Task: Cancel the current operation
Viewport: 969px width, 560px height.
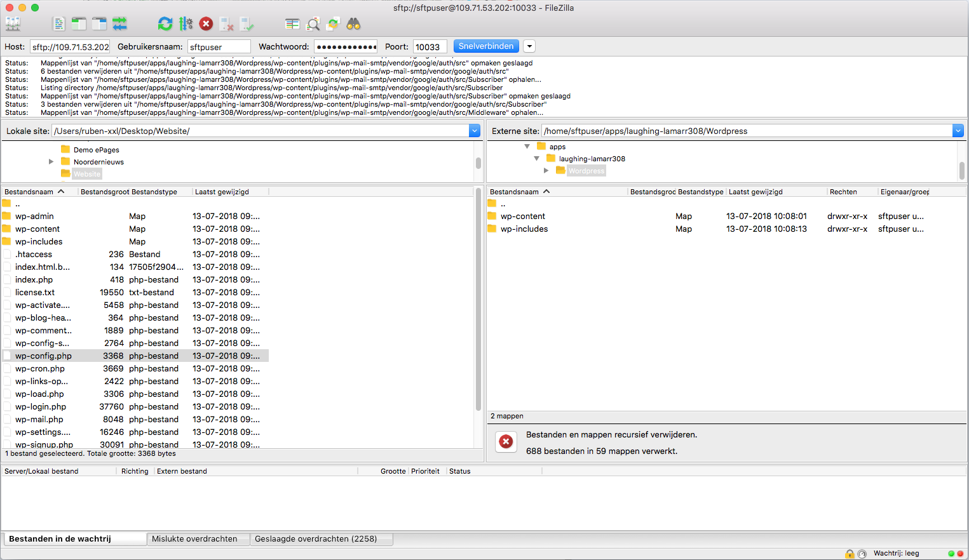Action: (x=206, y=24)
